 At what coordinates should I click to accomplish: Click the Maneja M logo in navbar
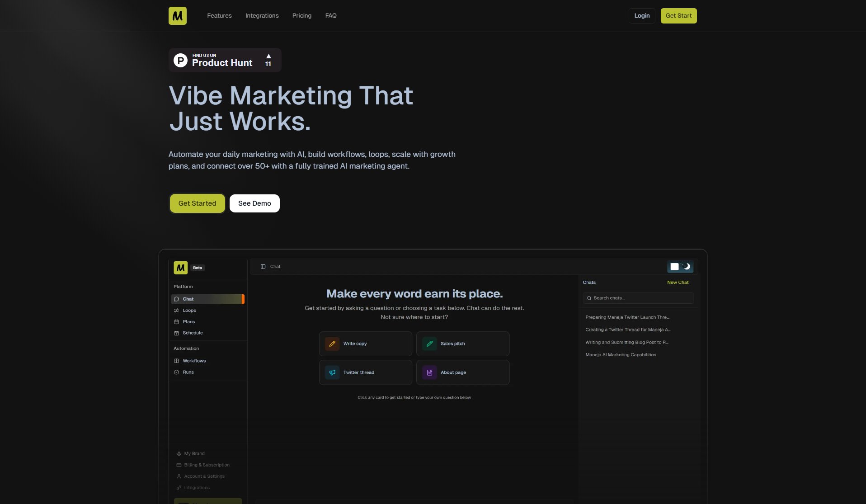tap(177, 16)
